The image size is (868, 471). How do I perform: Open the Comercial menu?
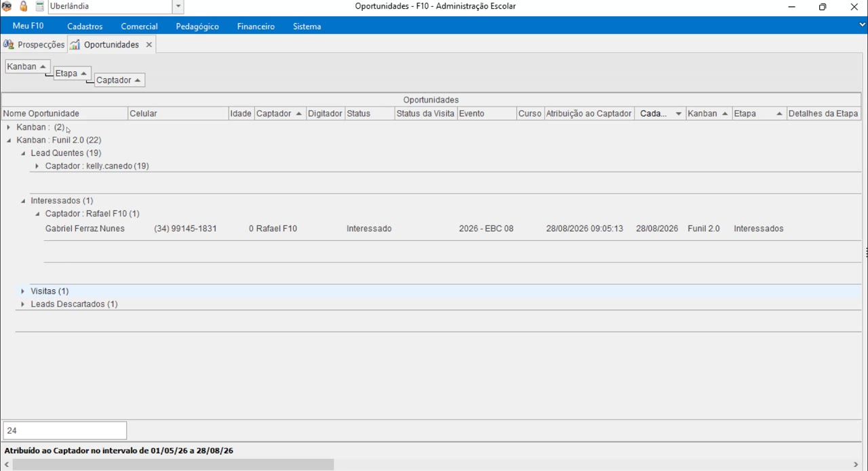click(x=139, y=26)
